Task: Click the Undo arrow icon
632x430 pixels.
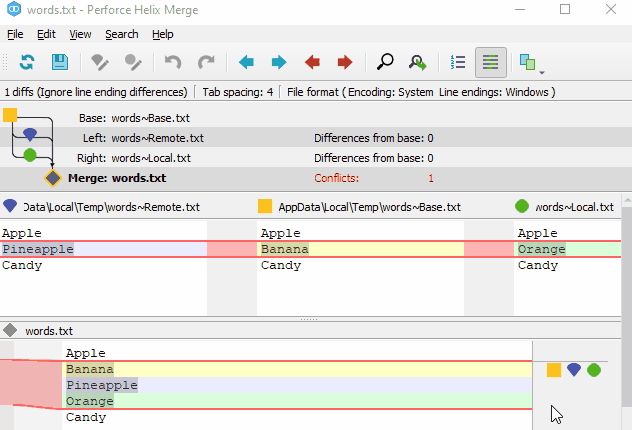Action: [173, 62]
